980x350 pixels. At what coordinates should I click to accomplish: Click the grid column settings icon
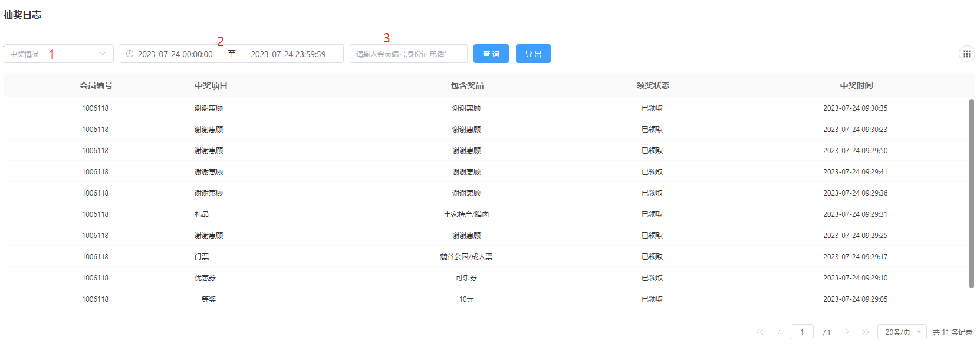point(966,54)
